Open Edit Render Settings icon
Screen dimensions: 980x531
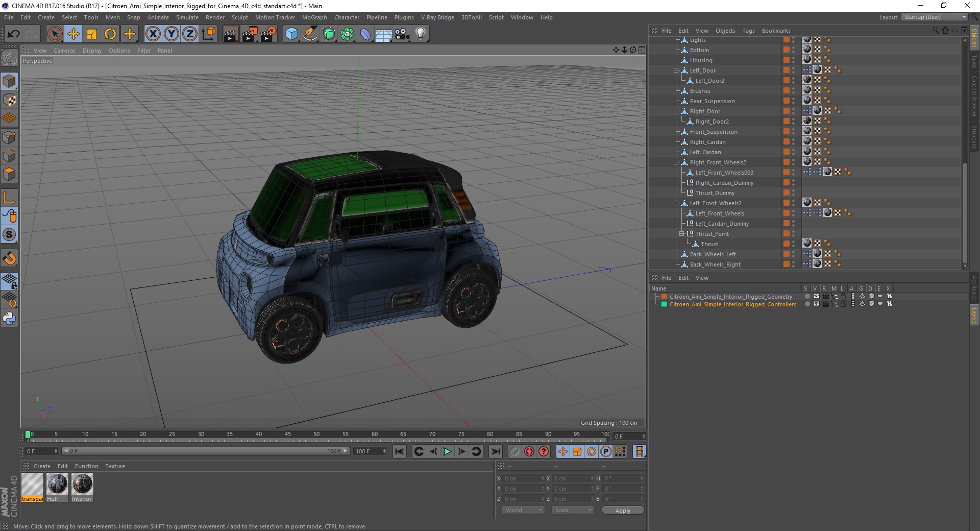point(268,34)
